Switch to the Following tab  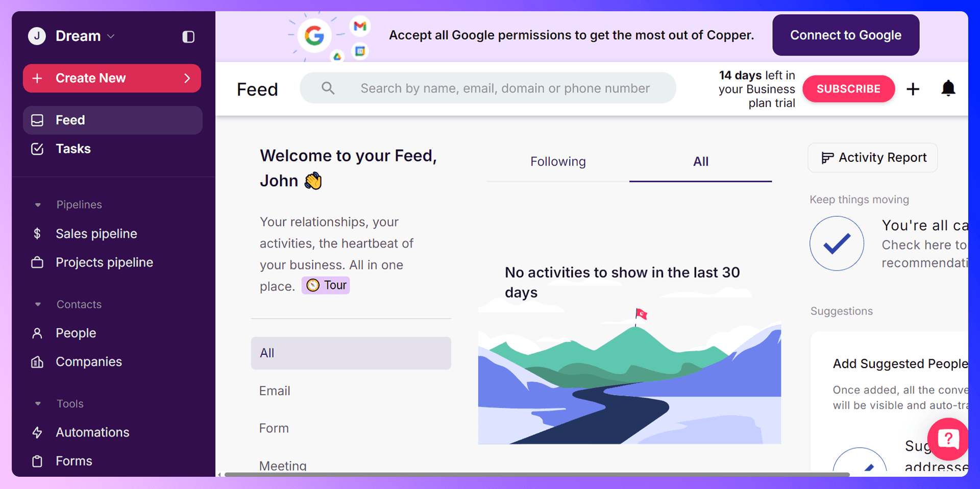click(x=558, y=162)
